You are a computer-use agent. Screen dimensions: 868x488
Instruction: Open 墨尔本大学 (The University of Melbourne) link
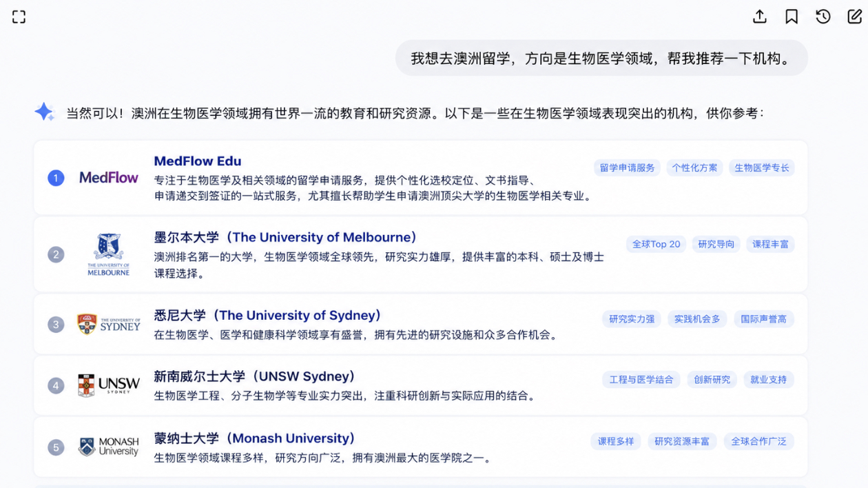pos(286,237)
